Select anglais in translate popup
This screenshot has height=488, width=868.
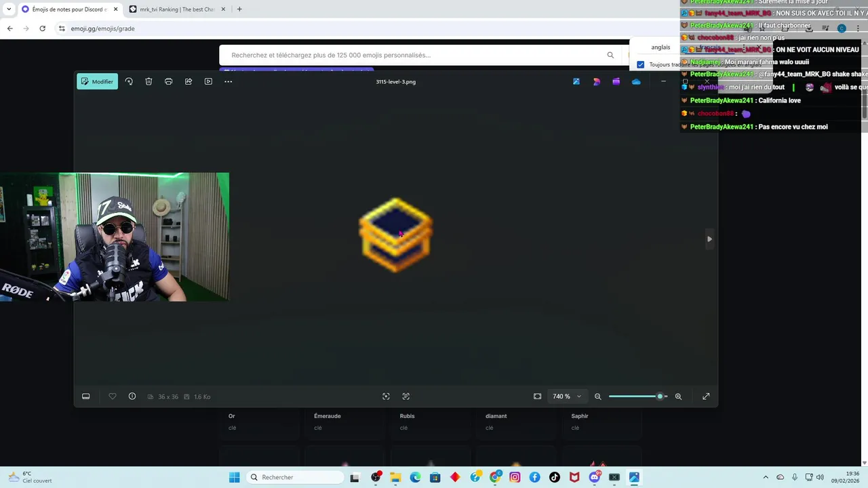coord(660,47)
